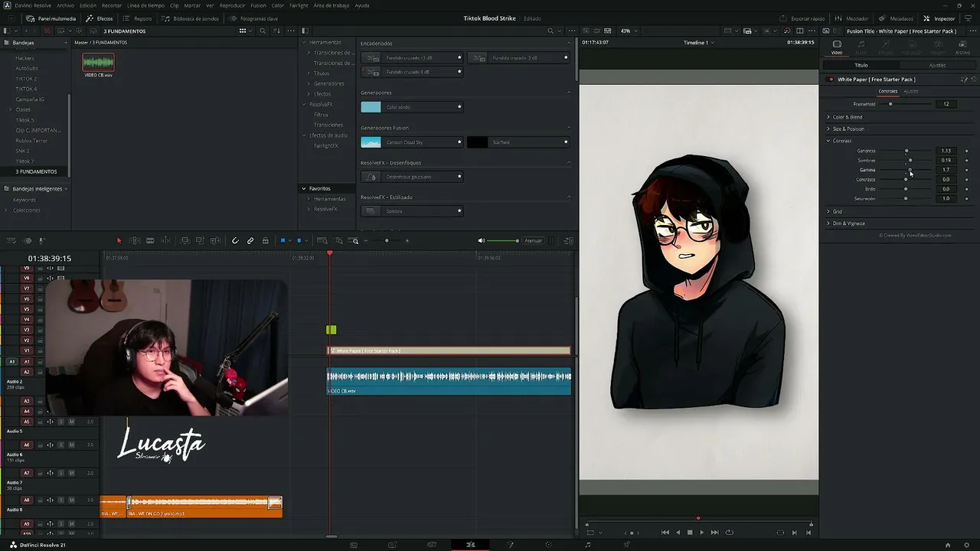Open the Media page icon
Screen dimensions: 980x551
pyautogui.click(x=353, y=545)
